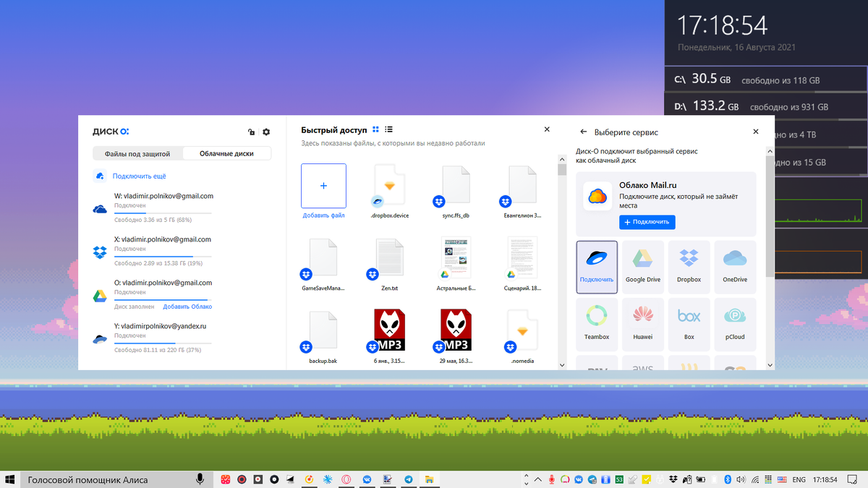Choose Teambox service tile
868x488 pixels.
(597, 324)
